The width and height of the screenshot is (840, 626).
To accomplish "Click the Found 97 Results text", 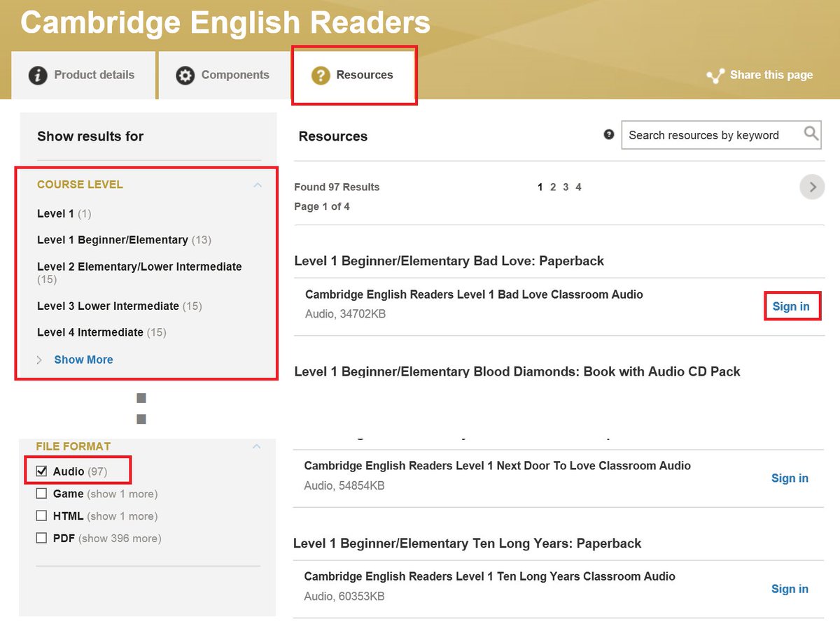I will click(337, 187).
